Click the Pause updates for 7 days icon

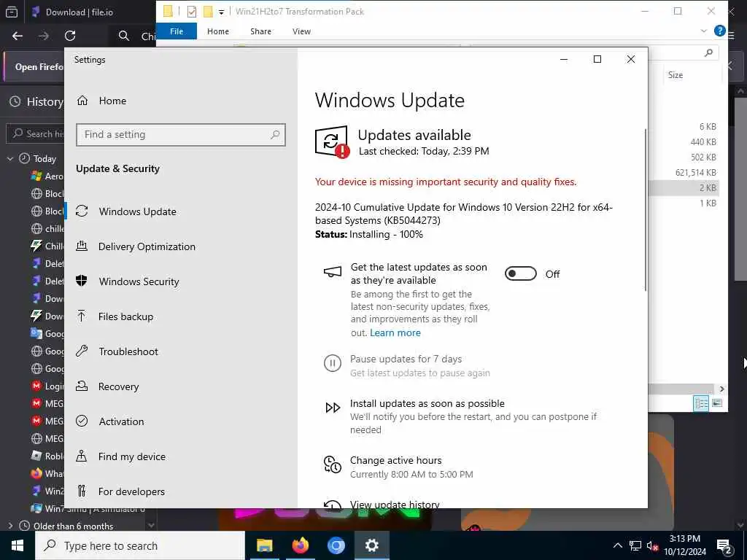pyautogui.click(x=333, y=363)
